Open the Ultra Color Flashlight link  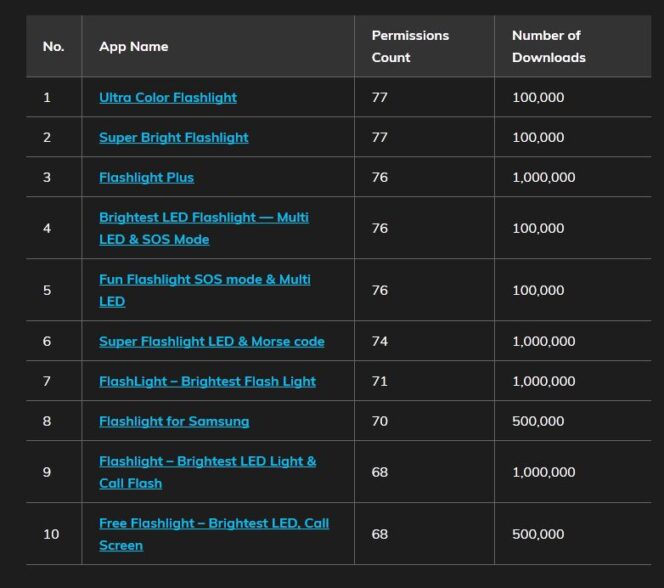[168, 98]
